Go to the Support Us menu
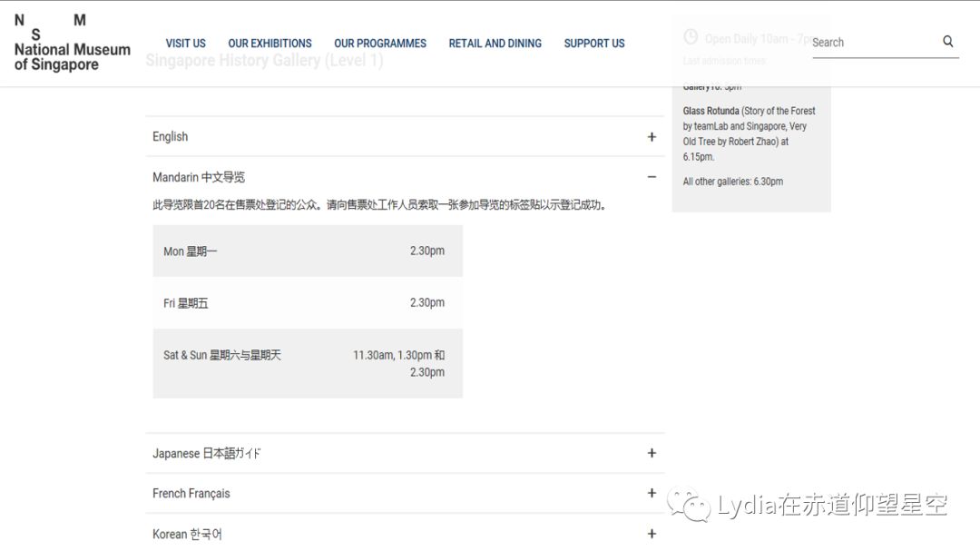The width and height of the screenshot is (980, 551). (594, 44)
